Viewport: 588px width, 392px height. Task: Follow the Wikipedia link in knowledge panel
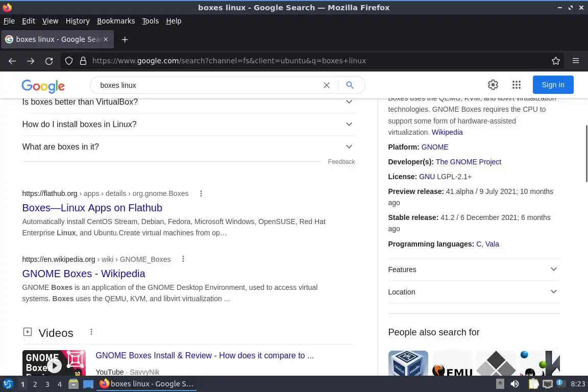[x=447, y=132]
